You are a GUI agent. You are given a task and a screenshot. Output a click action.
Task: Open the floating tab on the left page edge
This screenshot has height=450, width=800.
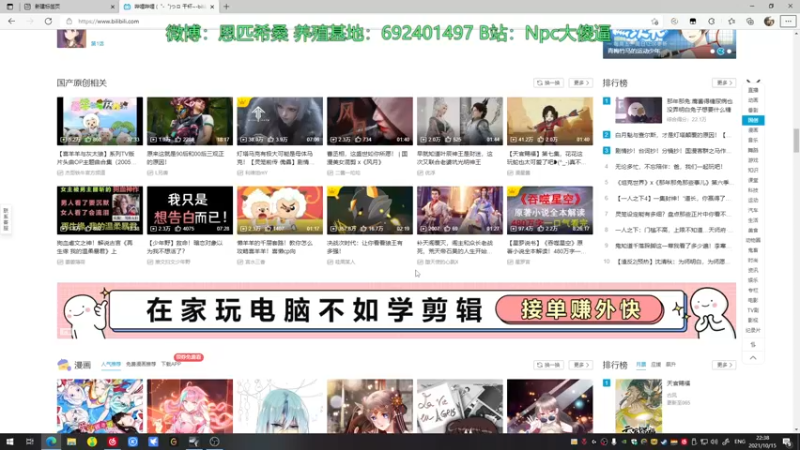(6, 219)
